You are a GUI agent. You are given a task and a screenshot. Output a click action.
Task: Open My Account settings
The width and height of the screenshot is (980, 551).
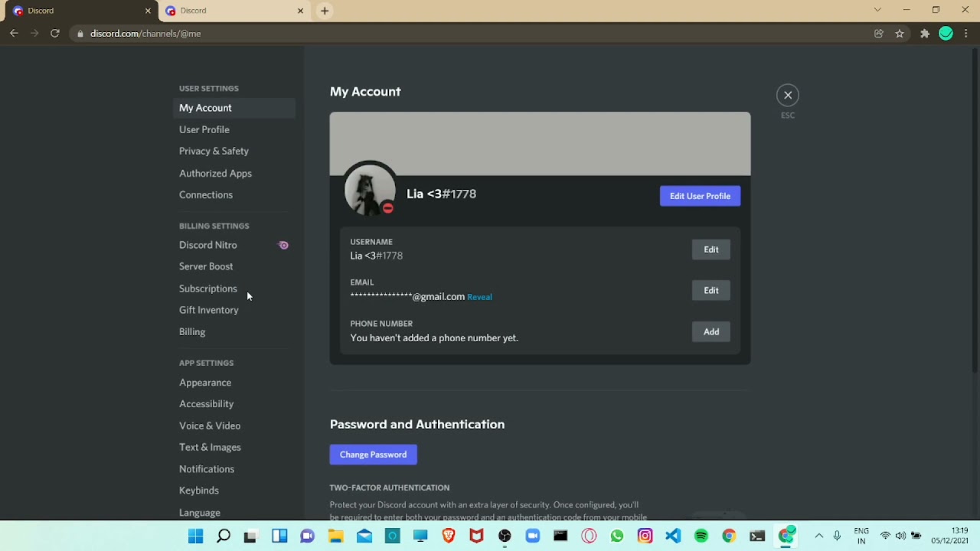(234, 108)
